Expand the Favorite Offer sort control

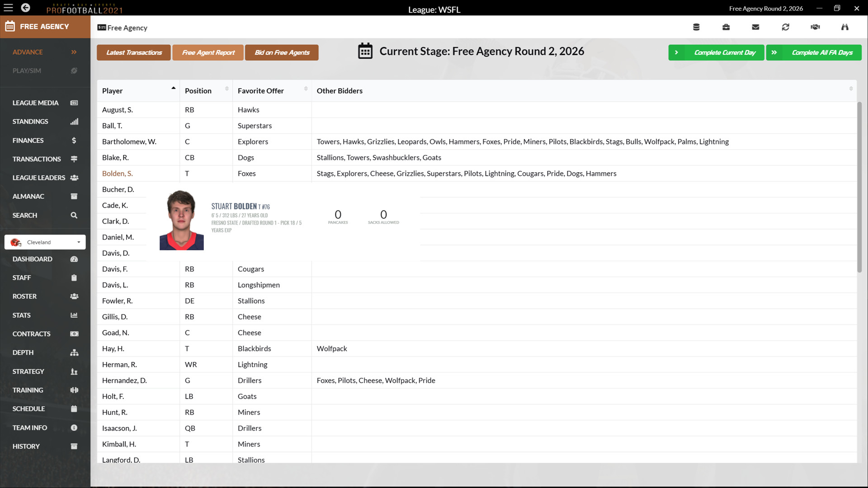306,89
